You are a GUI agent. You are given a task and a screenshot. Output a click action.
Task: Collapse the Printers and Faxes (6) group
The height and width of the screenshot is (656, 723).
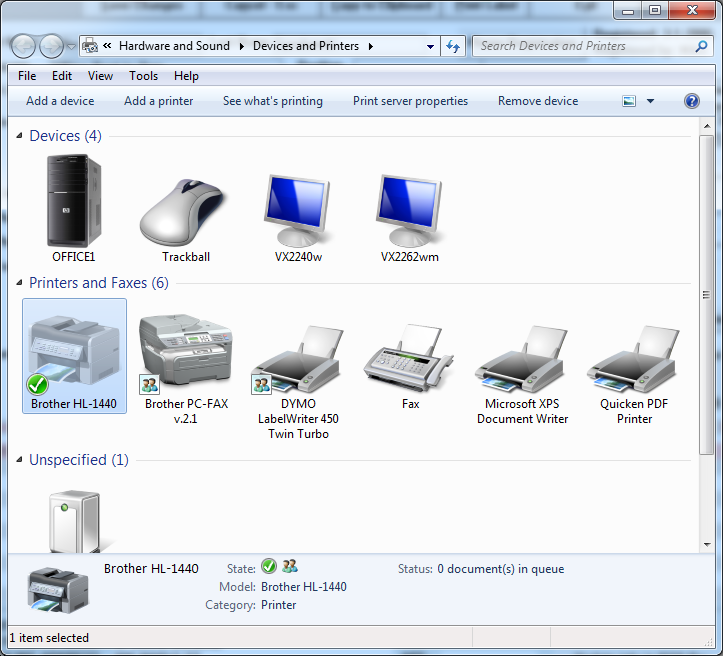[98, 283]
